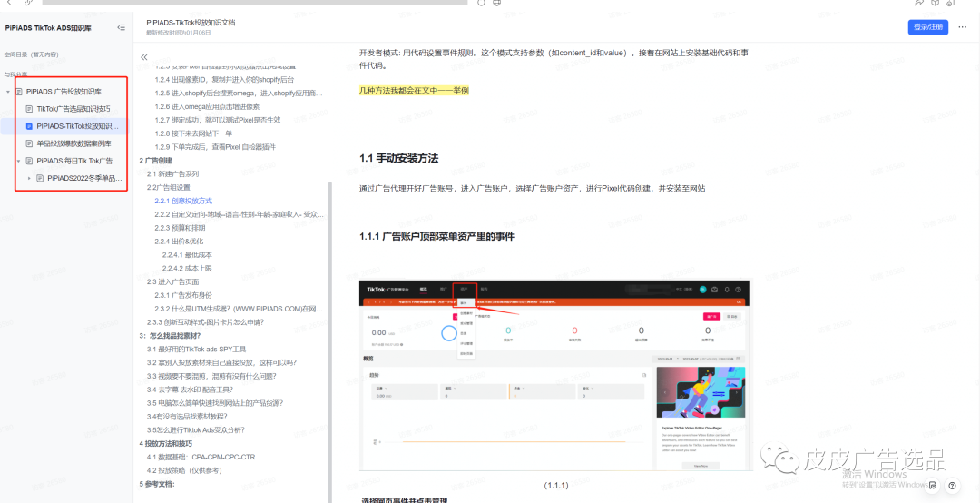Go to 2.3 进入广告页面
Screen dimensions: 980x503
[x=172, y=281]
